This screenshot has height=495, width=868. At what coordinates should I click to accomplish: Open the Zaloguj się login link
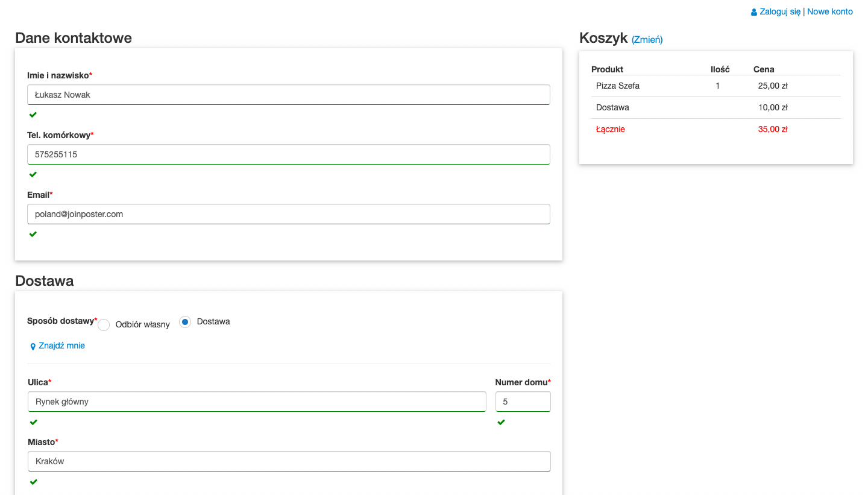click(780, 11)
